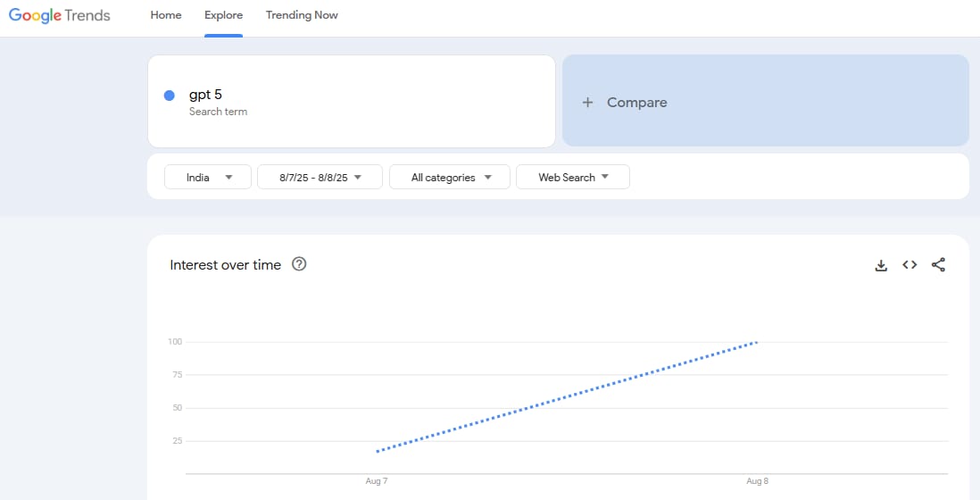
Task: Click the 'Search term' subtitle text
Action: pyautogui.click(x=218, y=112)
